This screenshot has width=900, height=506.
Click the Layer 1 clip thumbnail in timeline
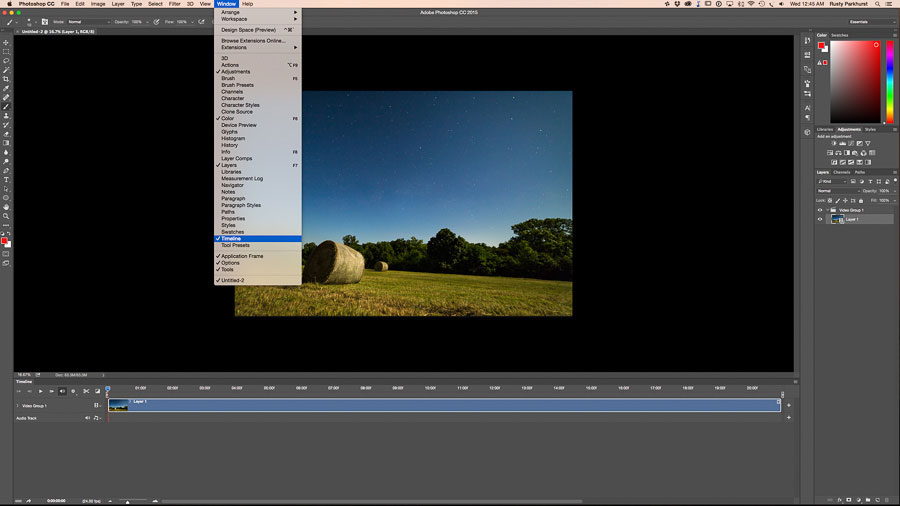click(119, 405)
